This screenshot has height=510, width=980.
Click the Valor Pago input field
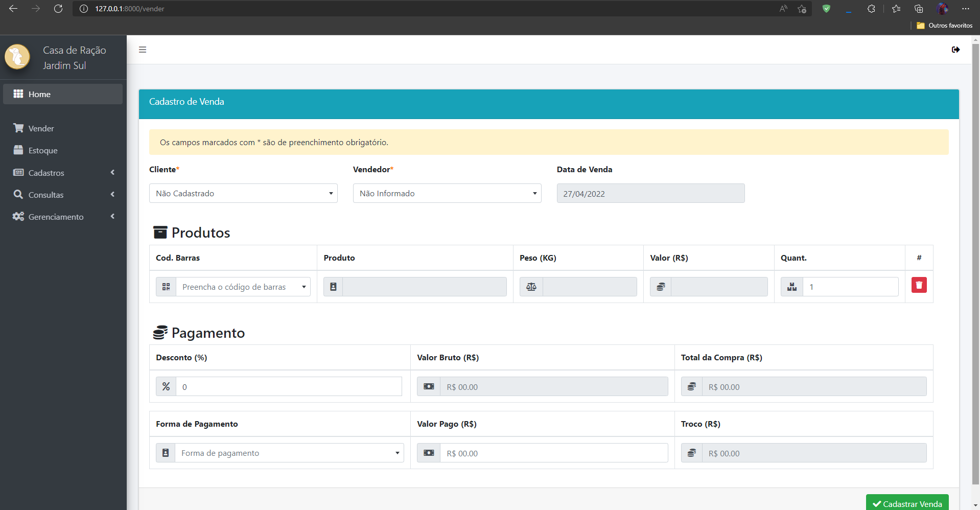[554, 453]
